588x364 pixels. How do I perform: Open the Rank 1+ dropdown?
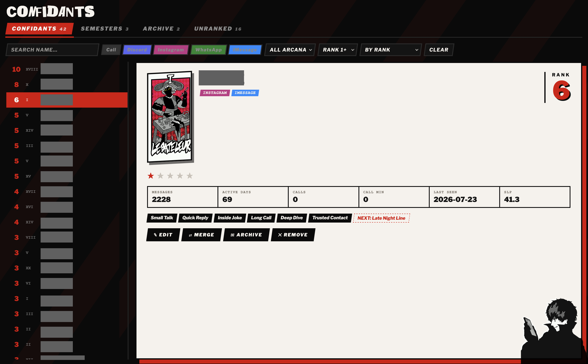click(338, 50)
